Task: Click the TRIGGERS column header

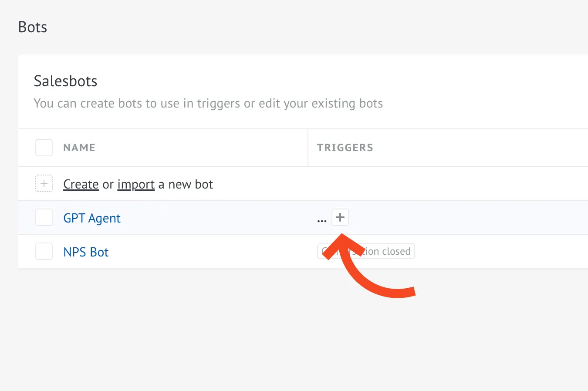Action: click(x=345, y=148)
